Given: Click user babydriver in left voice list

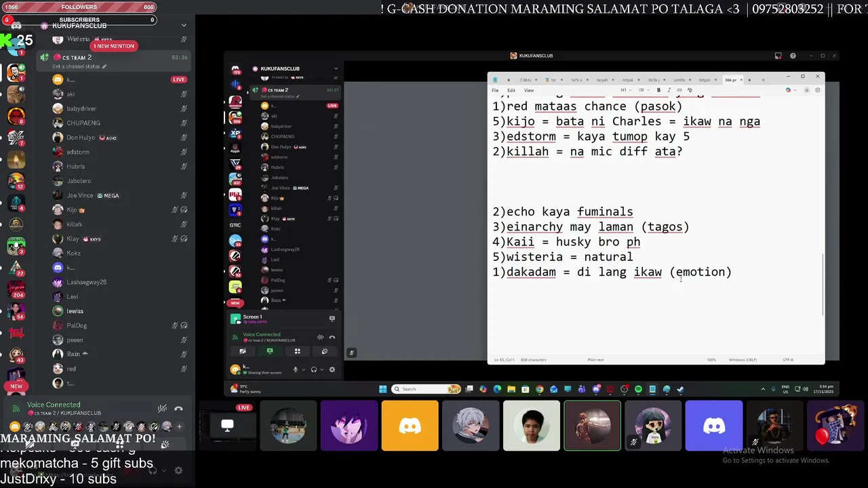Looking at the screenshot, I should 81,108.
